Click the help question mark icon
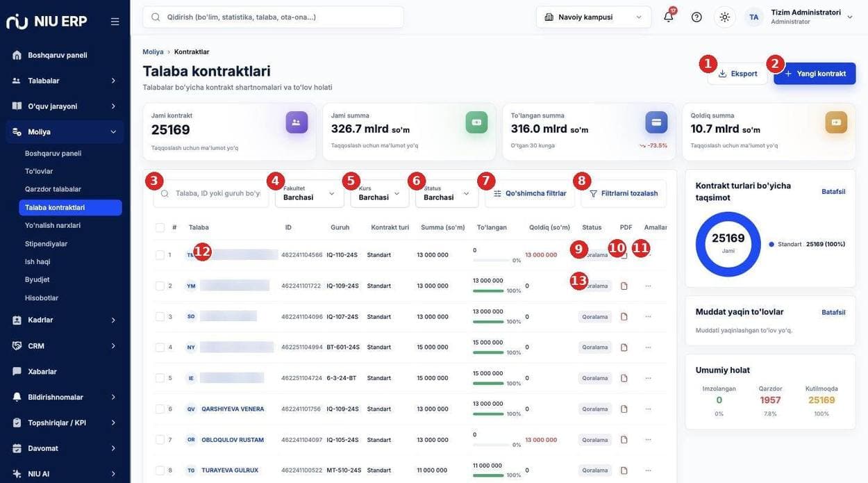868x483 pixels. pos(696,17)
